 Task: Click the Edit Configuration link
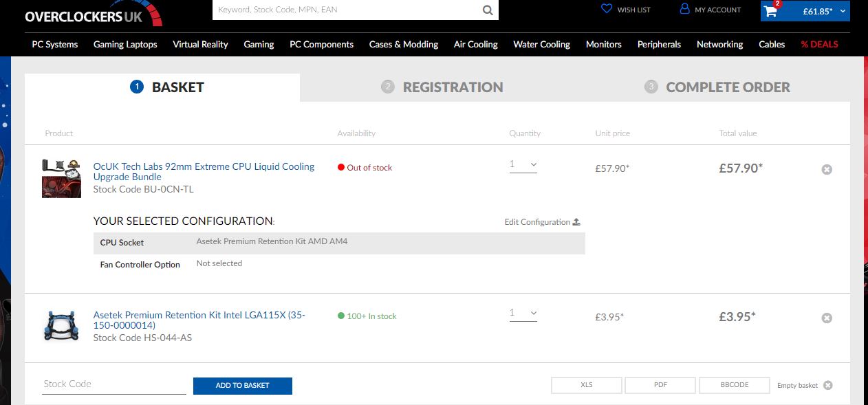click(x=537, y=222)
